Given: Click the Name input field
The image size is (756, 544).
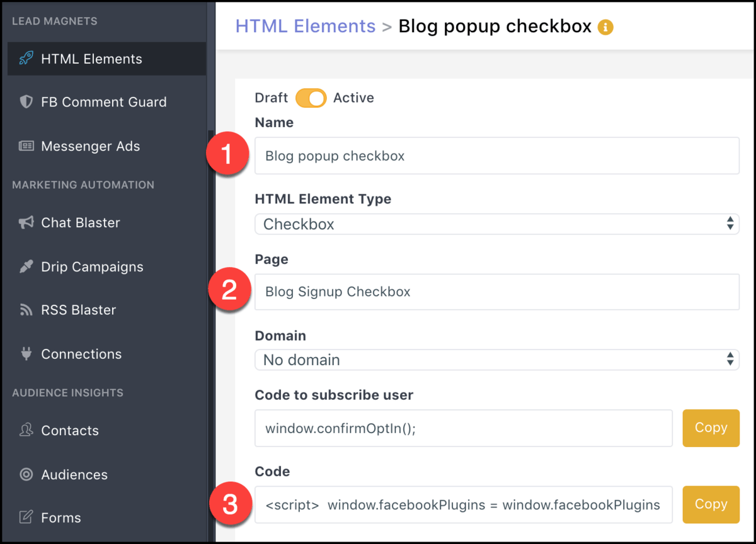Looking at the screenshot, I should (497, 156).
